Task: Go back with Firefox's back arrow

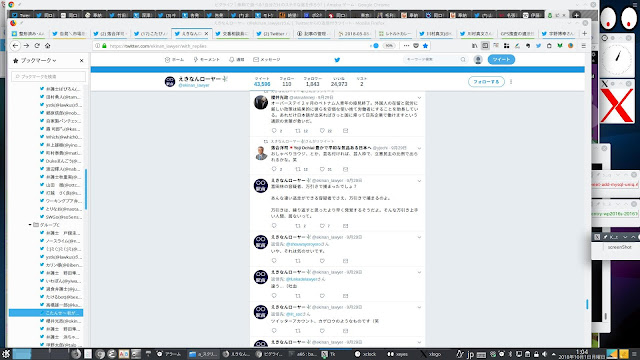Action: [16, 46]
